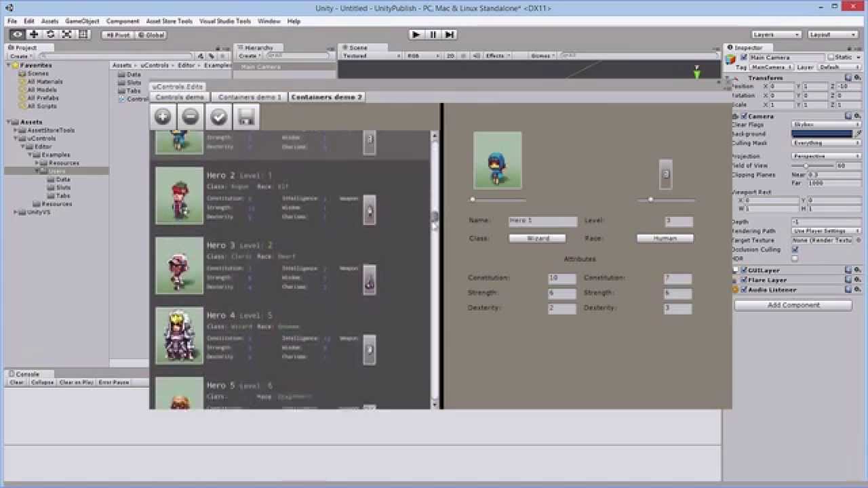Select the Rect transform tool
The height and width of the screenshot is (488, 868).
click(x=83, y=35)
